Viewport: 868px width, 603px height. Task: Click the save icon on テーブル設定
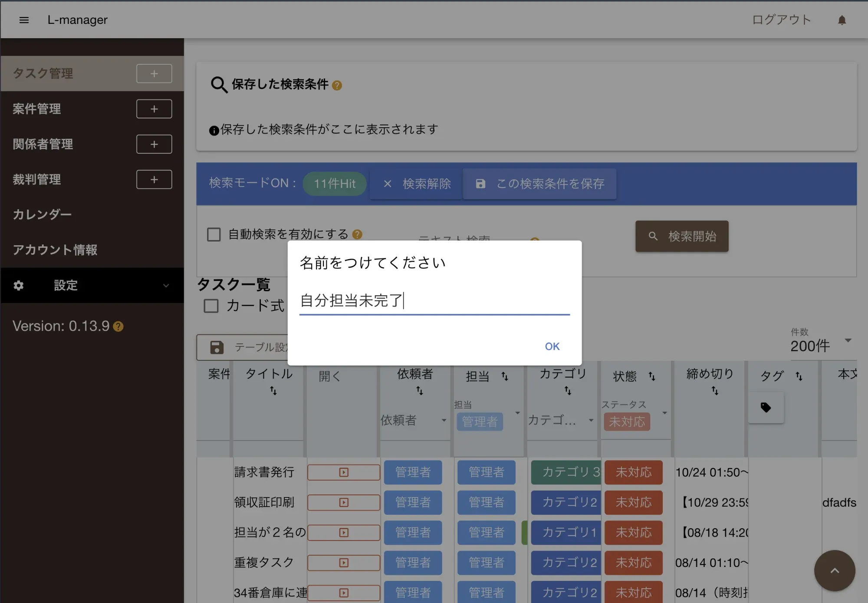tap(216, 347)
